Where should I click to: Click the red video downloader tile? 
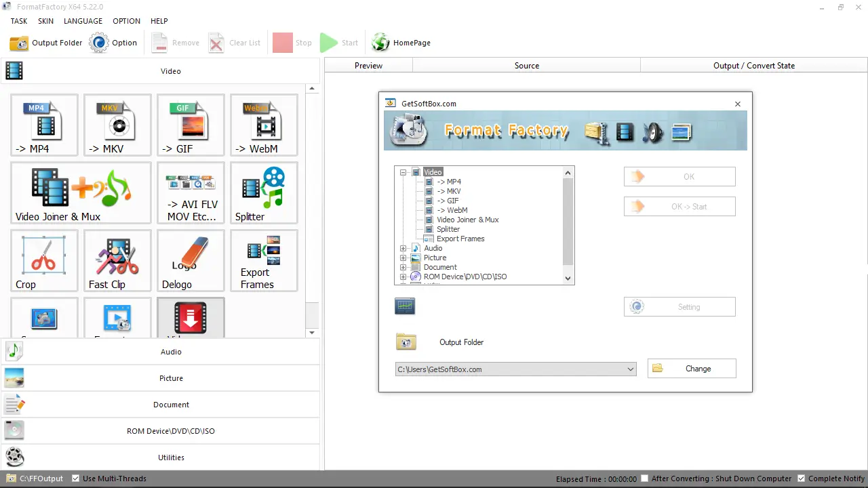click(191, 318)
